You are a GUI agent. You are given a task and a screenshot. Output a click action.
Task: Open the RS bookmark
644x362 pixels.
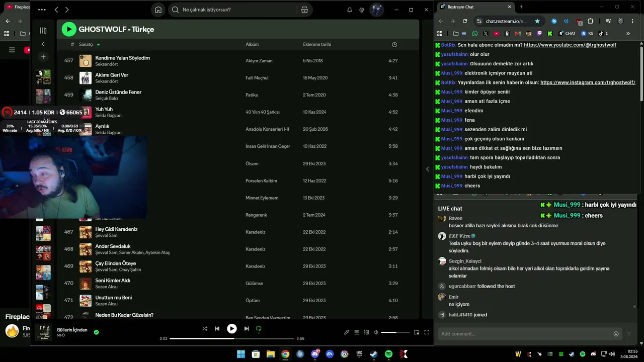[587, 34]
